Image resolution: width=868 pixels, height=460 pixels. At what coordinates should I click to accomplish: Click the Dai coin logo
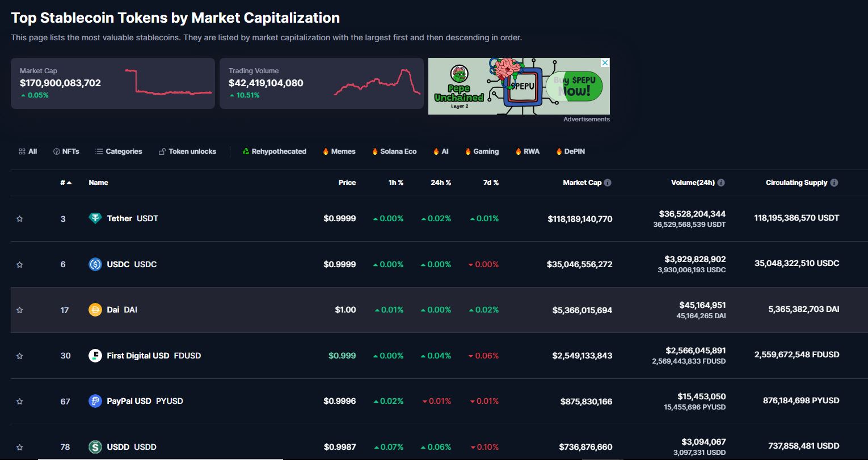(95, 310)
